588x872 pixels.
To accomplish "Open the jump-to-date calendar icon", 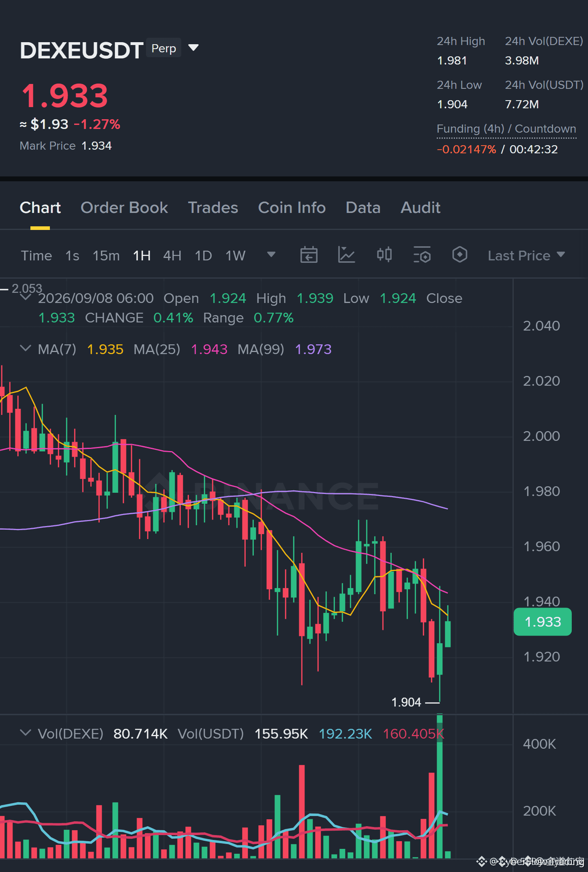I will coord(309,255).
